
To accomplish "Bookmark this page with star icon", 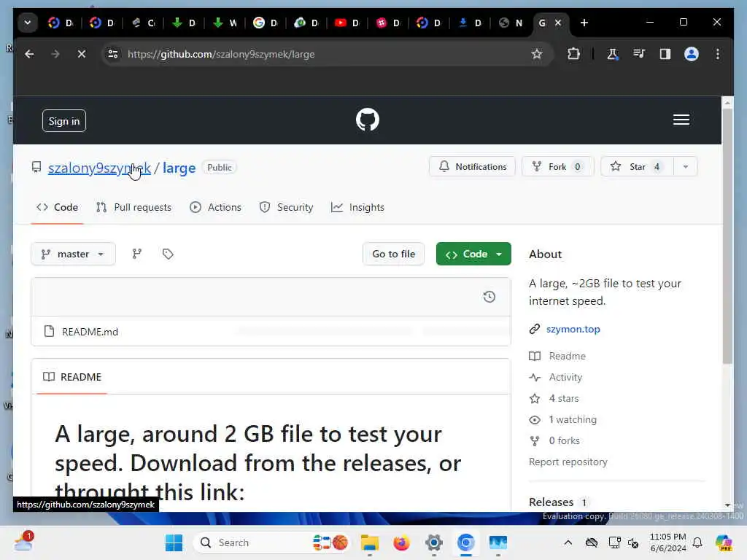I will point(537,54).
